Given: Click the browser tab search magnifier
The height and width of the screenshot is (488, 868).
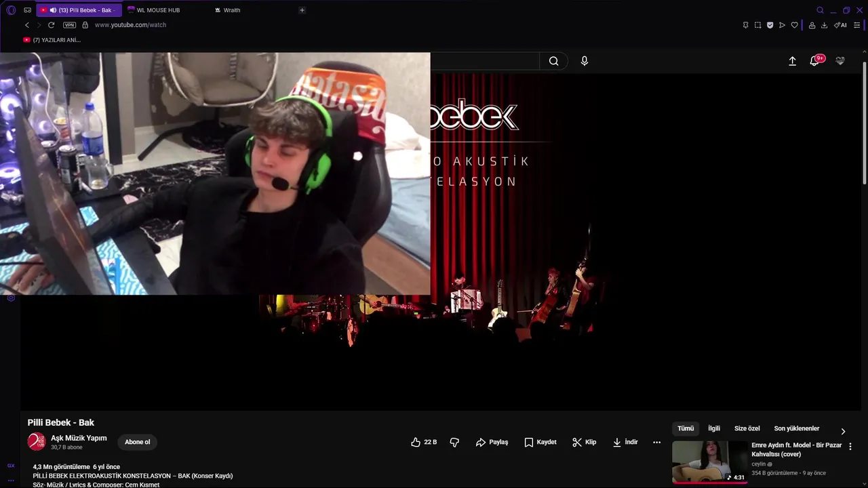Looking at the screenshot, I should point(820,10).
